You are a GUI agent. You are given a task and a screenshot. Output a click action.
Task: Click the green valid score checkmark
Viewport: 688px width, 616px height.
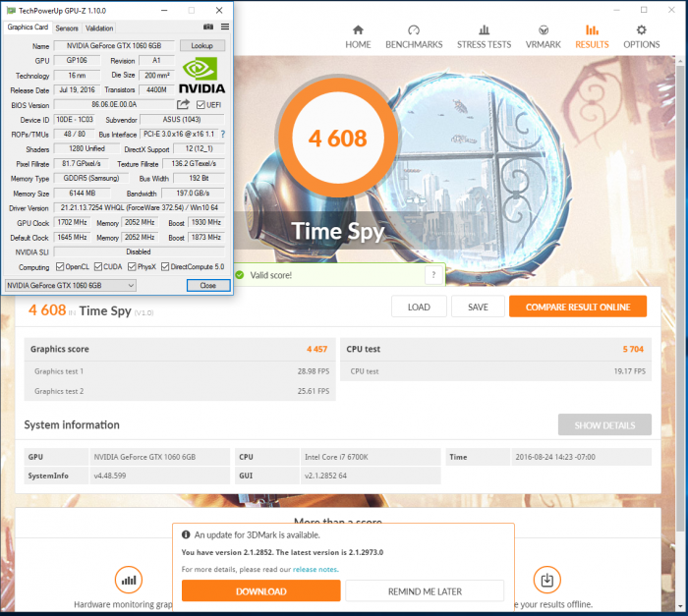(240, 275)
